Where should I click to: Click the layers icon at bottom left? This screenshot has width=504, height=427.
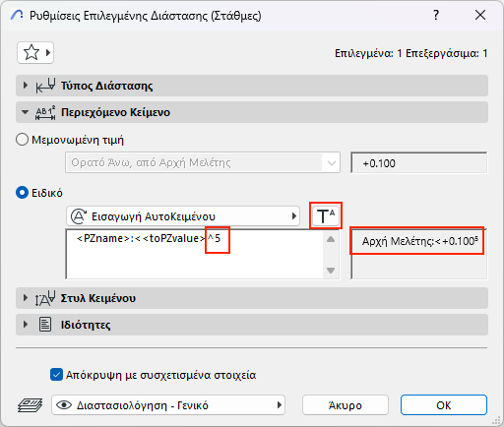point(30,405)
